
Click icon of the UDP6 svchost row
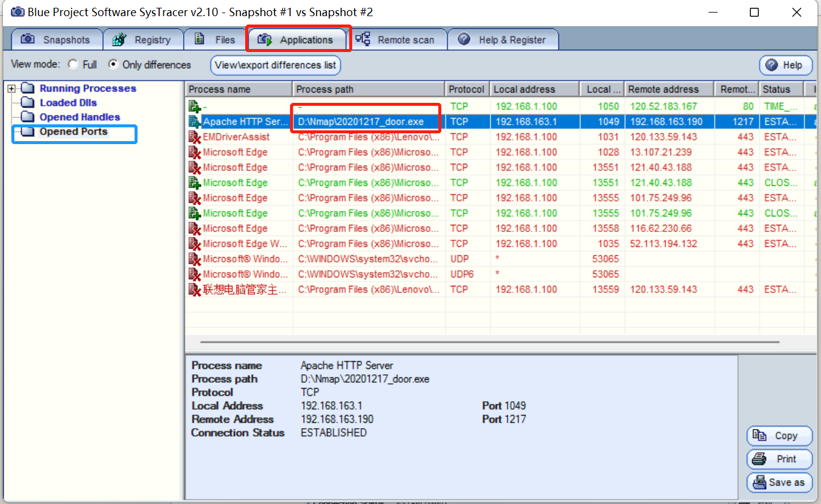click(194, 274)
